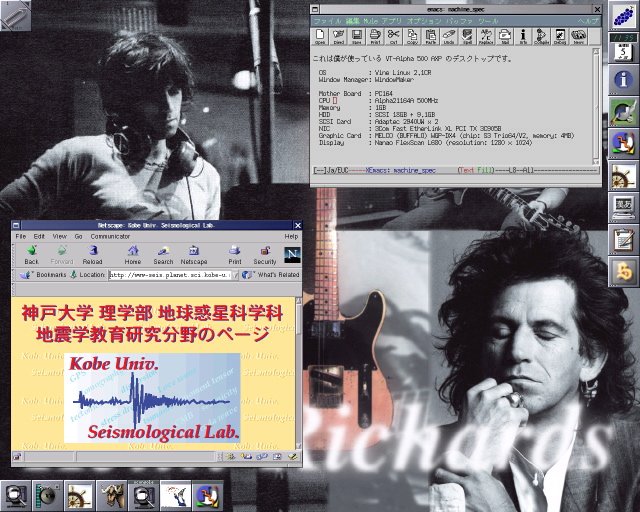Click the Netscape N throbber logo
Image resolution: width=640 pixels, height=512 pixels.
292,255
